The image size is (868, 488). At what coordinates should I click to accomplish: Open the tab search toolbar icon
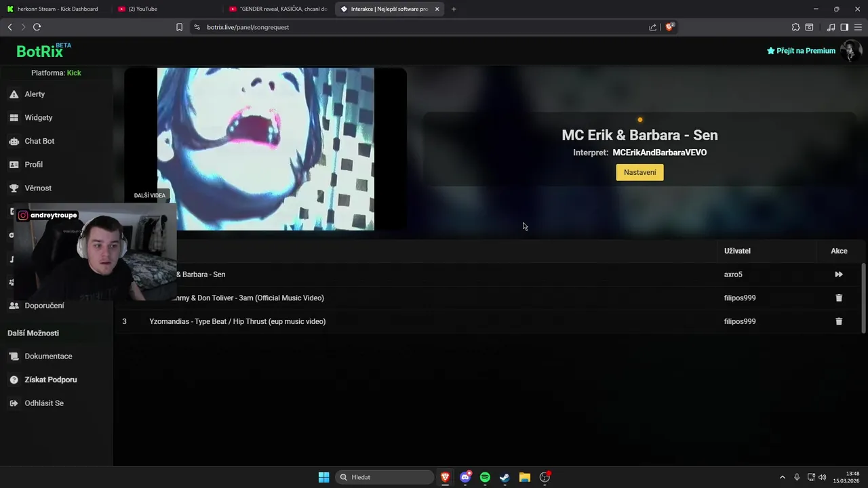(x=809, y=27)
